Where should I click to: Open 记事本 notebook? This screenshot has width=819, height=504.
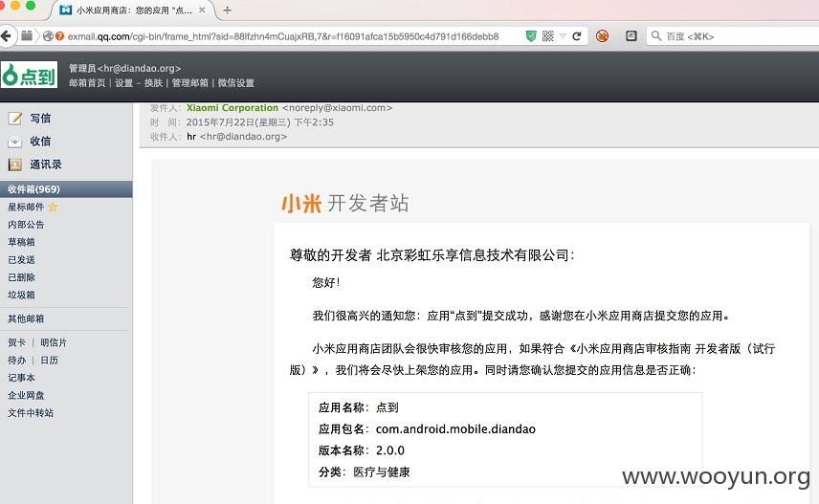[21, 378]
